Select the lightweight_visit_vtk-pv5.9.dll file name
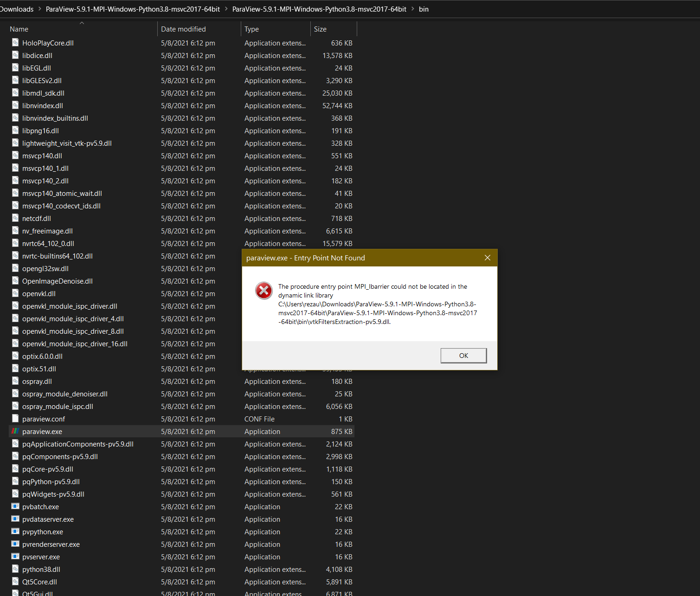Viewport: 700px width, 596px height. (67, 143)
